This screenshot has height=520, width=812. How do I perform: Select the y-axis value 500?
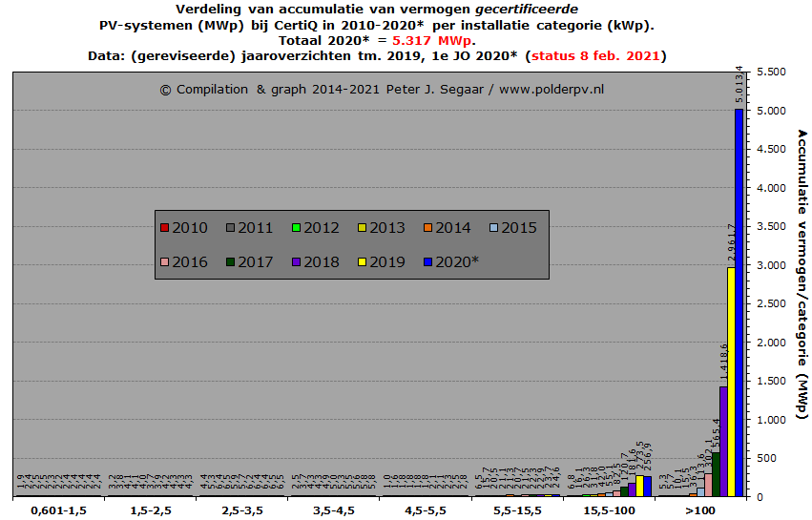click(x=766, y=458)
